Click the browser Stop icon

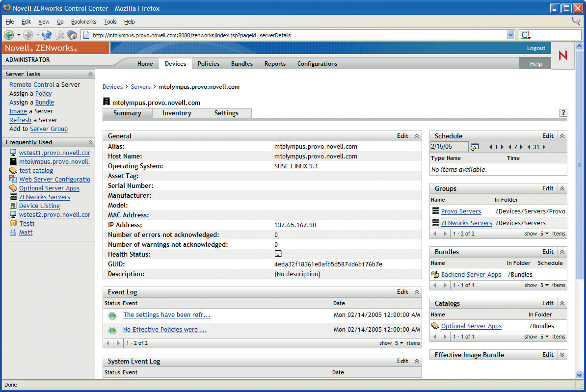pos(60,35)
